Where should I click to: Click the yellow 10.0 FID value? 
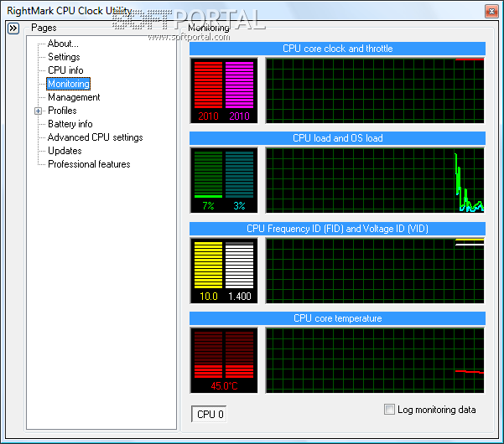[x=209, y=297]
